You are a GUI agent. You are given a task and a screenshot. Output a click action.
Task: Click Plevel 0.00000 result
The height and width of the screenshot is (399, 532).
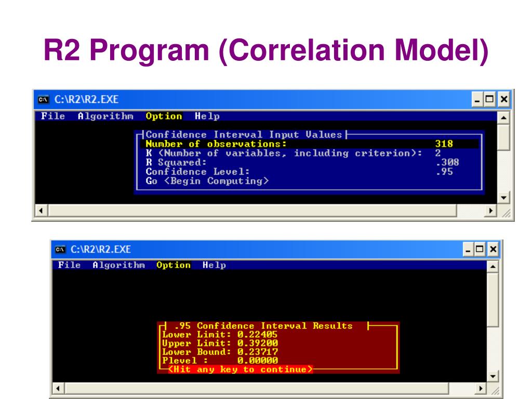click(x=220, y=361)
